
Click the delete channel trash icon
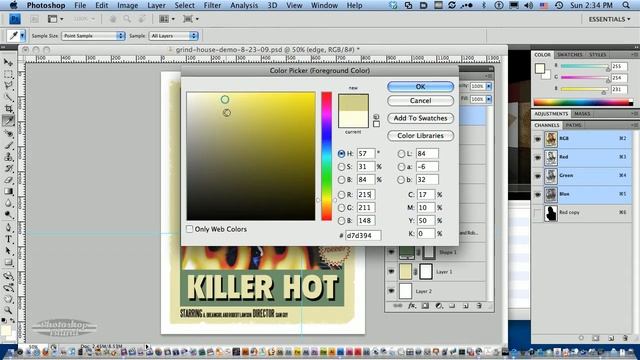tap(625, 338)
